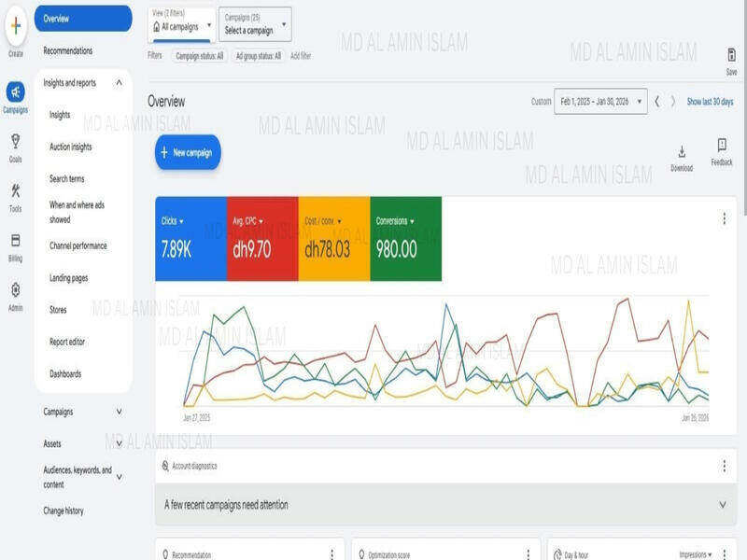This screenshot has height=560, width=747.
Task: Open the Avg. CPC metric dropdown
Action: click(247, 221)
